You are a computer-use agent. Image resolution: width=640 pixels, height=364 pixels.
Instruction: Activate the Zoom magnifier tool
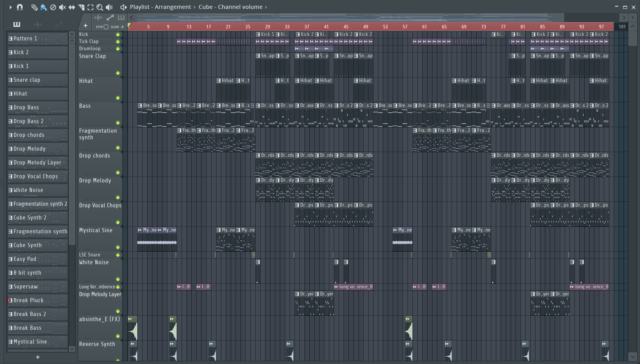100,7
